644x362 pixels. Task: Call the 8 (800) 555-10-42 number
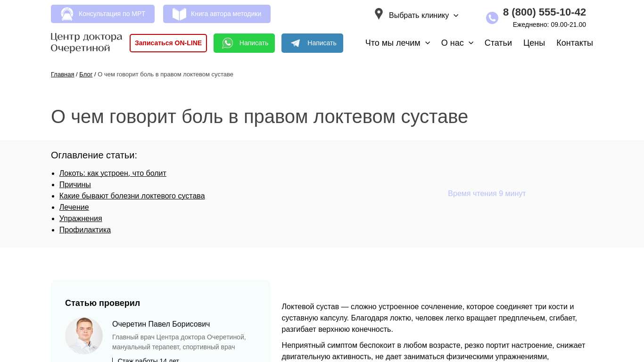pyautogui.click(x=544, y=12)
